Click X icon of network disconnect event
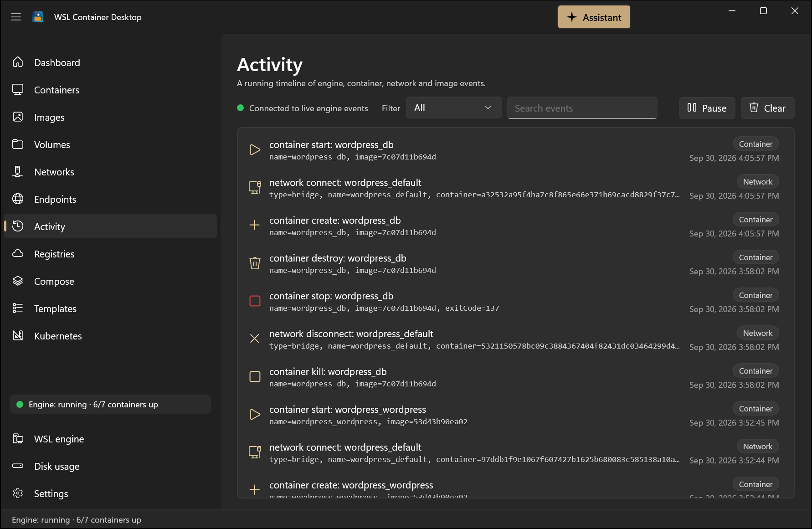The height and width of the screenshot is (529, 812). (255, 339)
